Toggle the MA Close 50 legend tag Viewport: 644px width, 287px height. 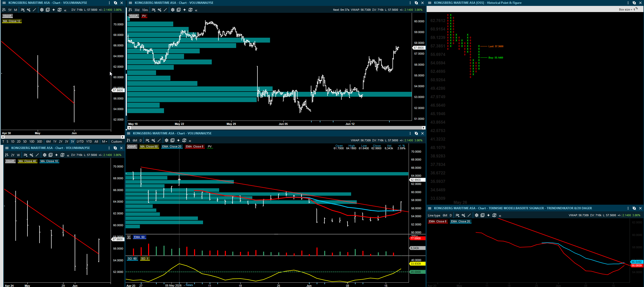(149, 146)
